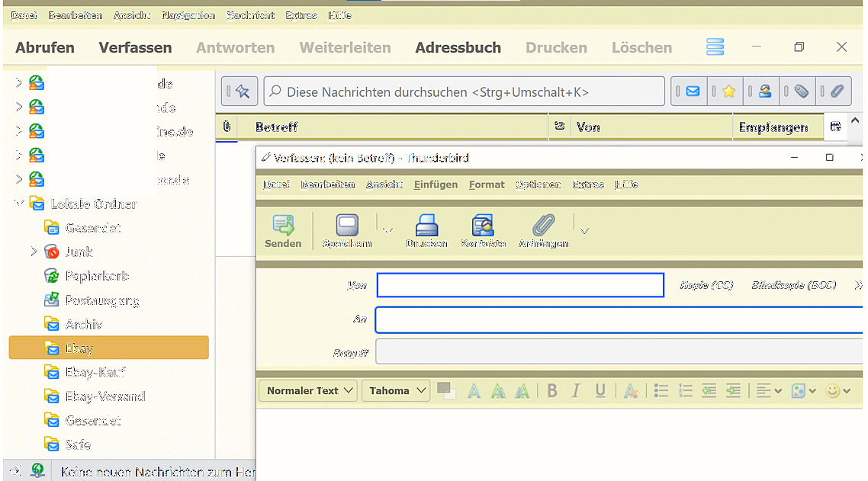Click the text color swatch in format bar
This screenshot has width=868, height=481.
pyautogui.click(x=445, y=390)
